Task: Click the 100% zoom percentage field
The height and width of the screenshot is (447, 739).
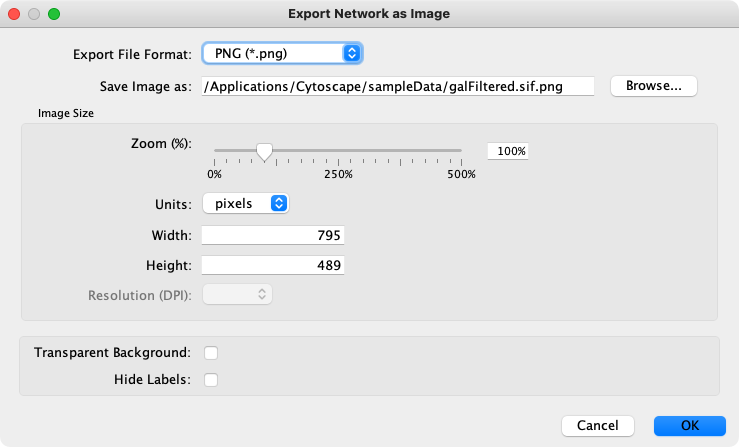Action: coord(508,151)
